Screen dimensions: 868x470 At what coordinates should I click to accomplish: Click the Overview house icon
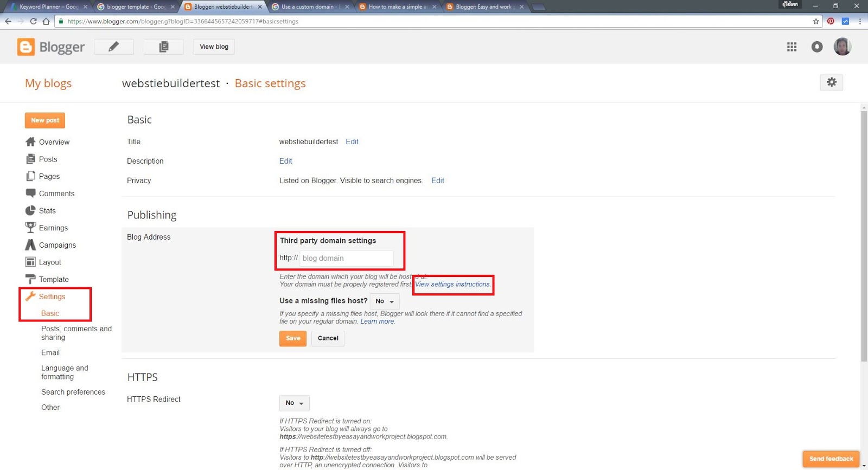[x=30, y=142]
